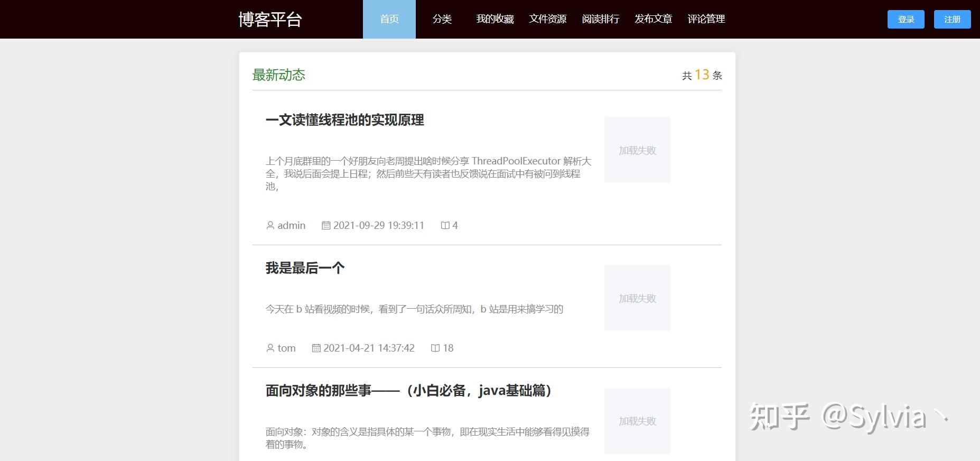Viewport: 980px width, 461px height.
Task: Open 评论管理 from the top menu
Action: tap(706, 19)
